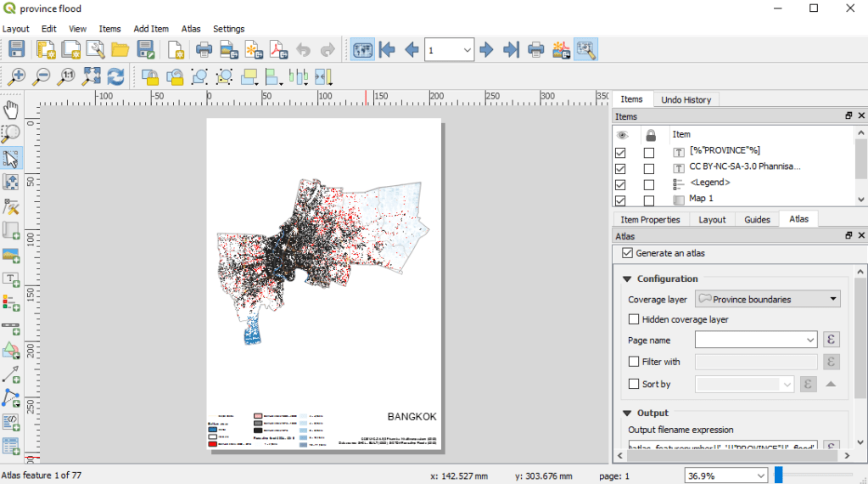Click the Undo arrow icon
Image resolution: width=868 pixels, height=484 pixels.
303,49
